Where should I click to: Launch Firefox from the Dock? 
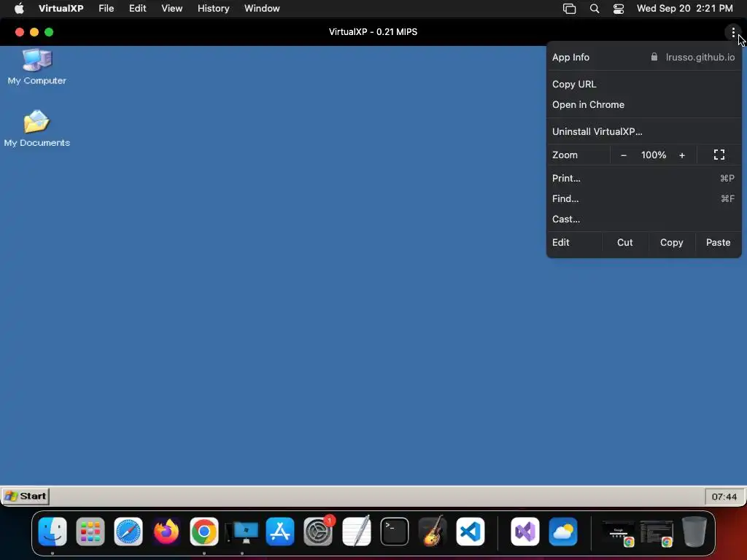click(166, 532)
